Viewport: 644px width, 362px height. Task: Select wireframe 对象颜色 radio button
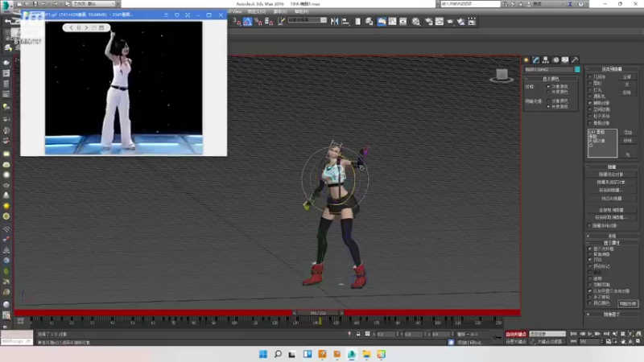(548, 87)
